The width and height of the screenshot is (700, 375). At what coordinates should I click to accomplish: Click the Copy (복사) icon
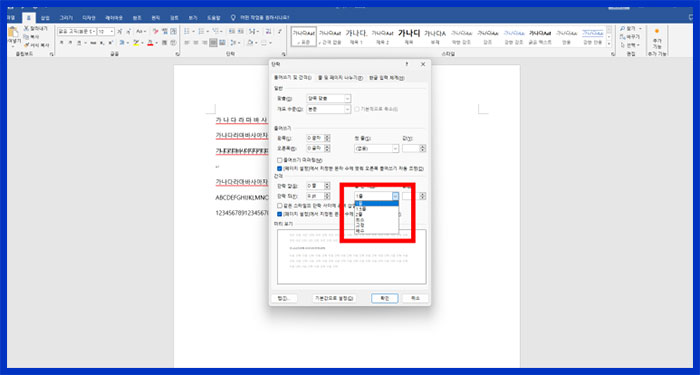pyautogui.click(x=26, y=37)
